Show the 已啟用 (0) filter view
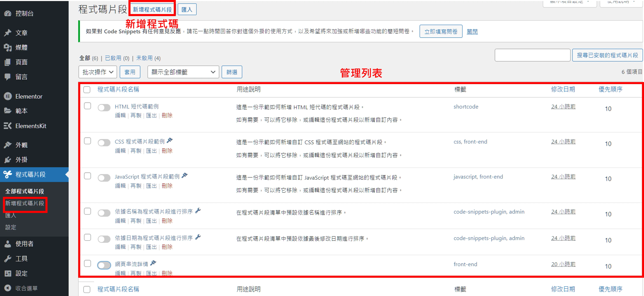This screenshot has width=644, height=296. coord(117,58)
